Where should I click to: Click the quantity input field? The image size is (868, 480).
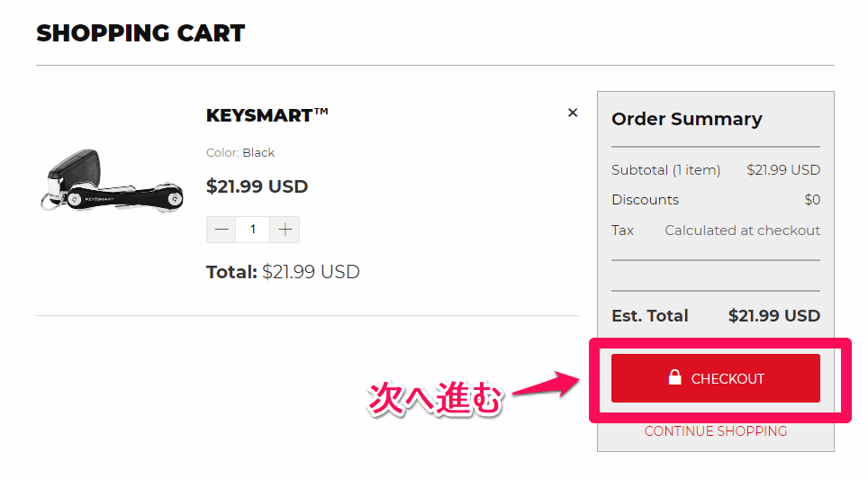253,230
